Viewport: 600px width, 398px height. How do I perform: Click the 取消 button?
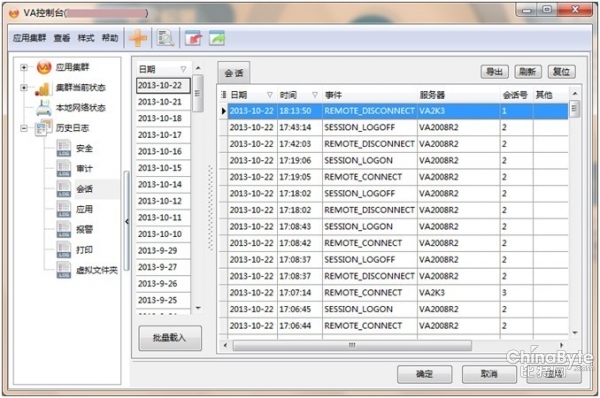click(489, 374)
